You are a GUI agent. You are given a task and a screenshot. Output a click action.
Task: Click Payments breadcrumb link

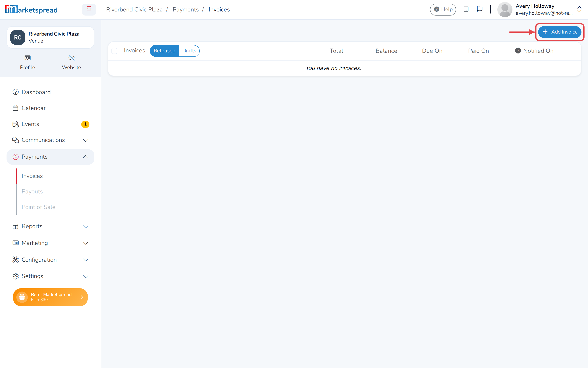(186, 9)
